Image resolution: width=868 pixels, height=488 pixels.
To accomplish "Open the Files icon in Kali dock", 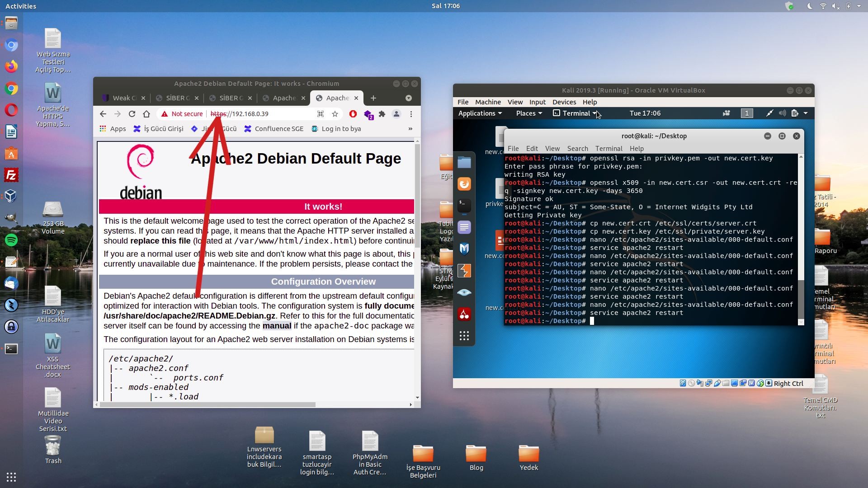I will coord(464,162).
